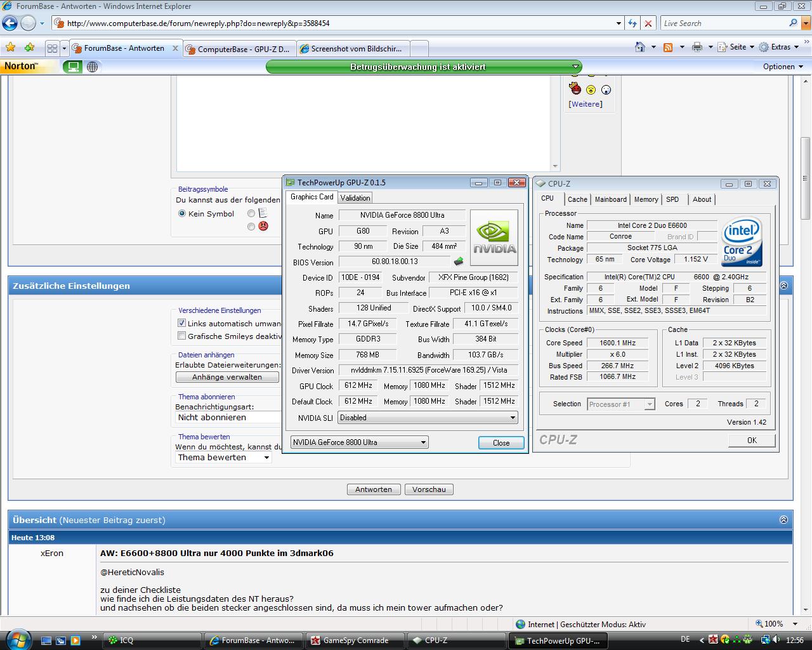Click the GPU-Z 'Close' button
The width and height of the screenshot is (812, 650).
pyautogui.click(x=501, y=443)
